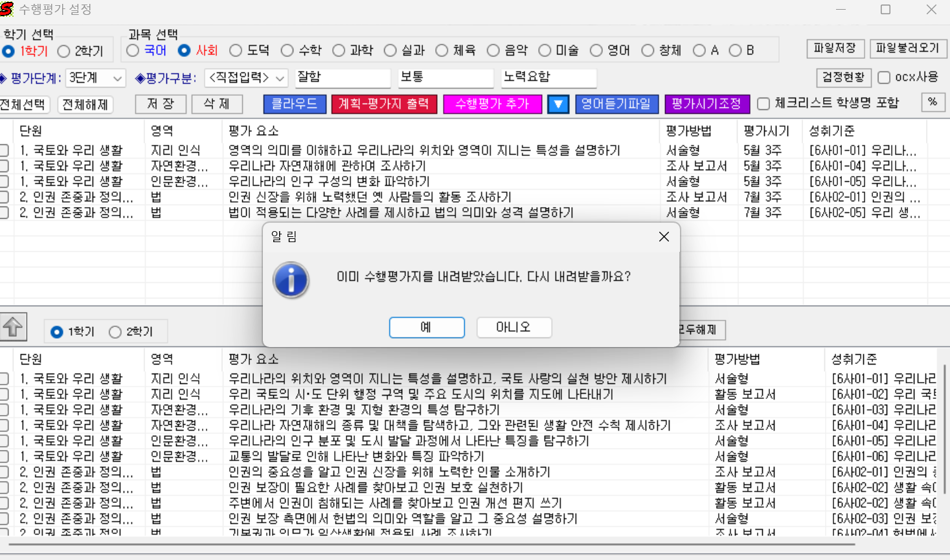Click the horizontal scrollbar at the bottom
Screen dimensions: 950x560
tap(427, 544)
